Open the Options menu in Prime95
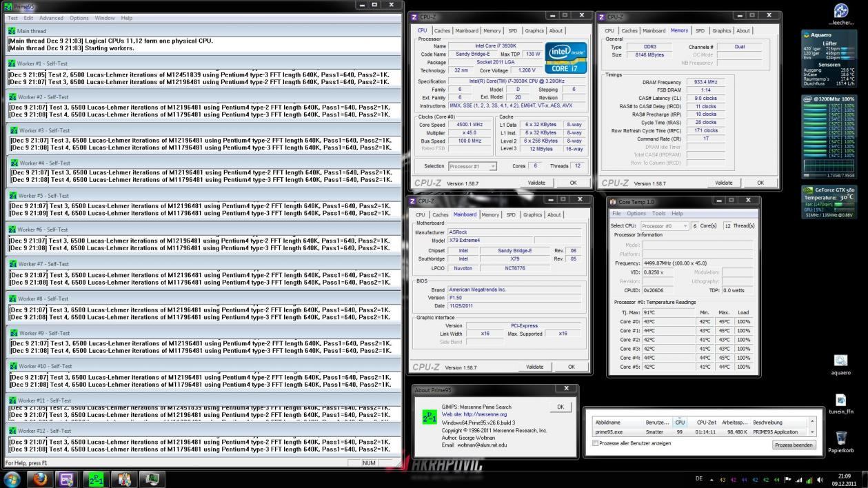The image size is (868, 488). [79, 18]
